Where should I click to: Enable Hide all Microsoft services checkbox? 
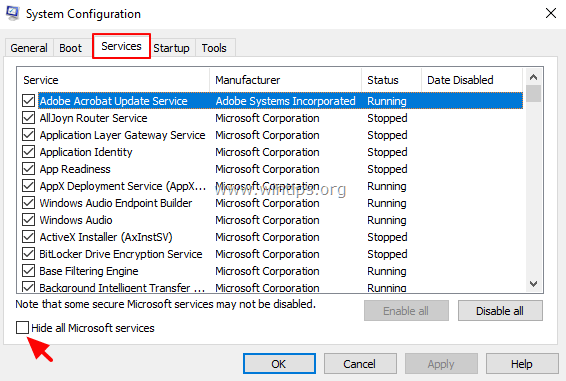tap(22, 328)
